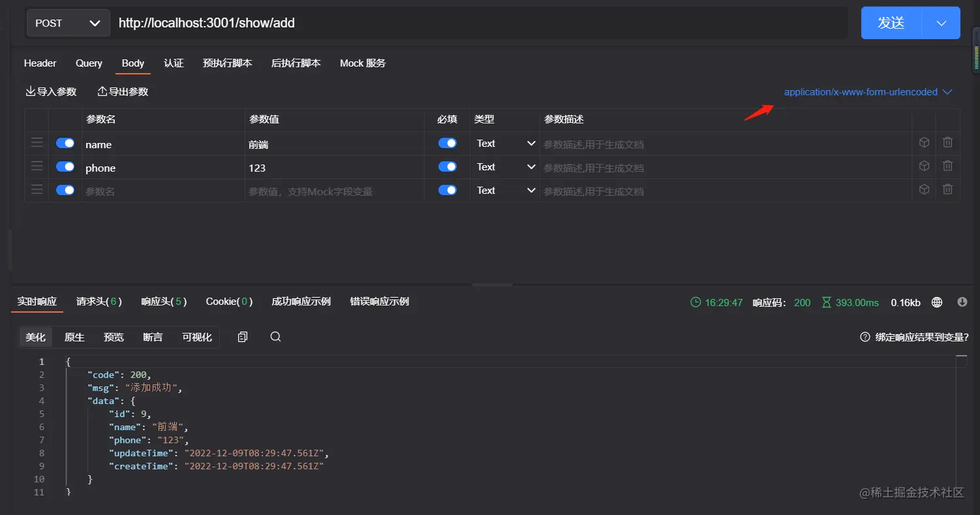The image size is (980, 515).
Task: Open the 后执行脚本 tab
Action: point(296,63)
